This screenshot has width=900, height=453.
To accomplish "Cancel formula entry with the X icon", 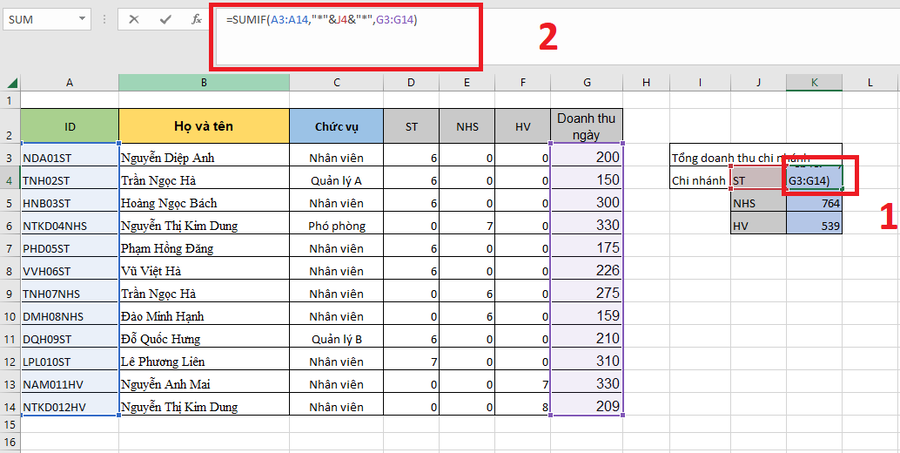I will point(134,20).
